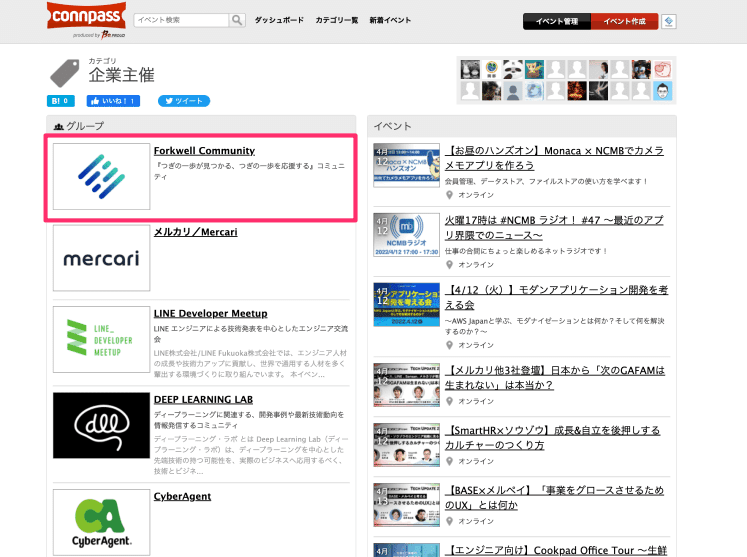Click the BASE×メルペイ event location pin
The image size is (747, 557).
pyautogui.click(x=449, y=521)
